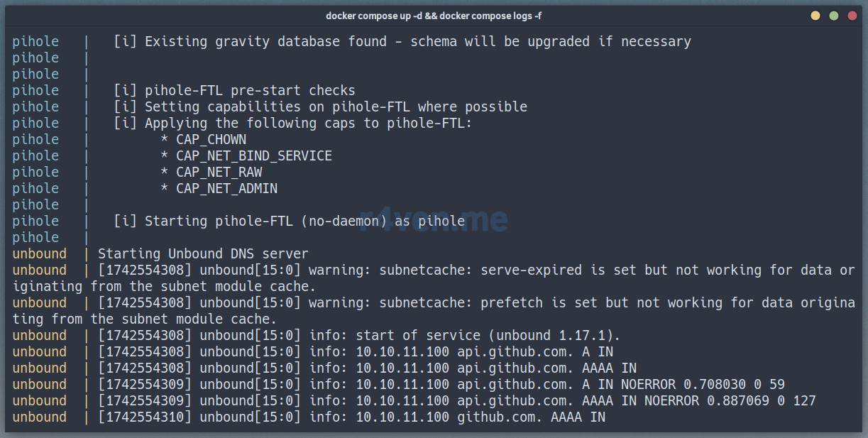Click the last 'github.com. AAAA IN' line
The image size is (868, 438).
click(531, 417)
